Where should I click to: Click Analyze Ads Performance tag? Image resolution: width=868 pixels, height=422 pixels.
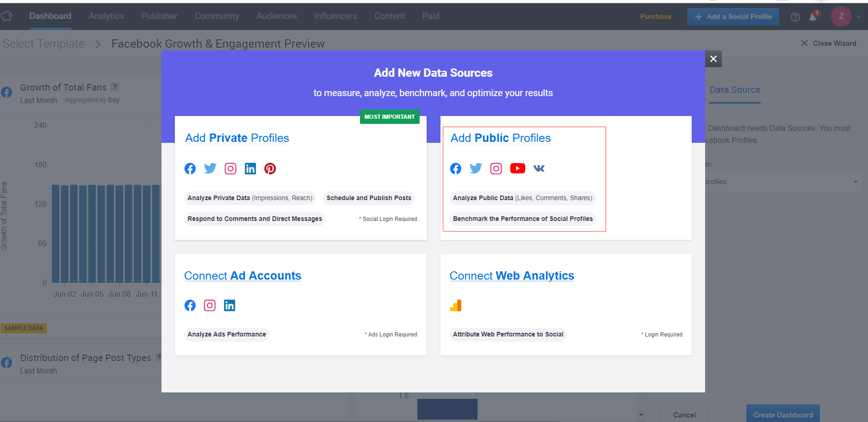[x=227, y=335]
